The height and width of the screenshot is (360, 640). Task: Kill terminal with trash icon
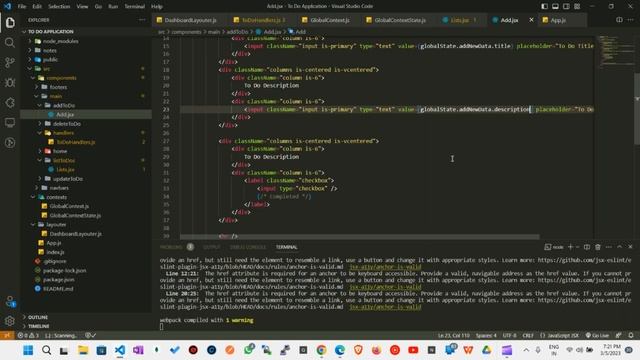pos(598,247)
